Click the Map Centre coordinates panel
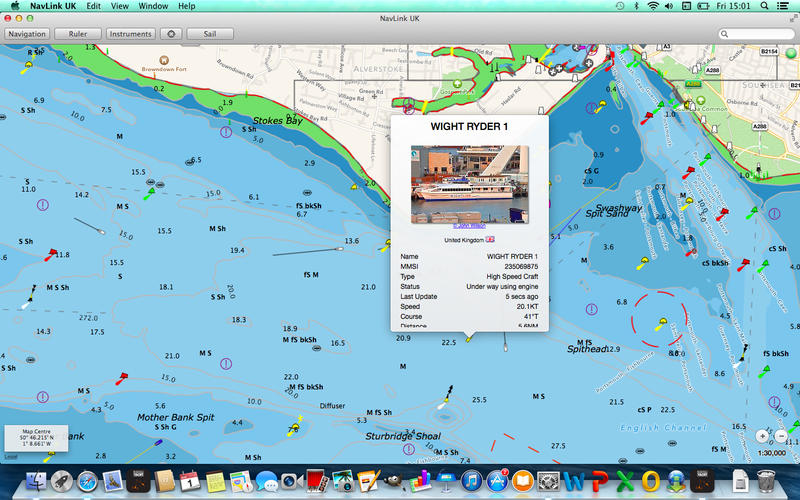The height and width of the screenshot is (500, 800). pos(36,438)
